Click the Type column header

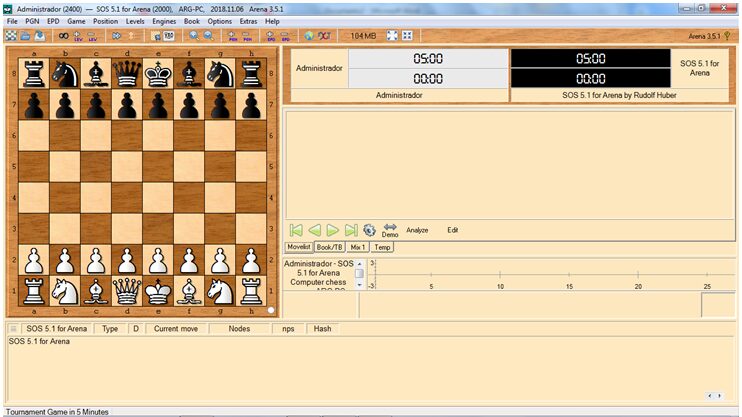click(x=110, y=328)
